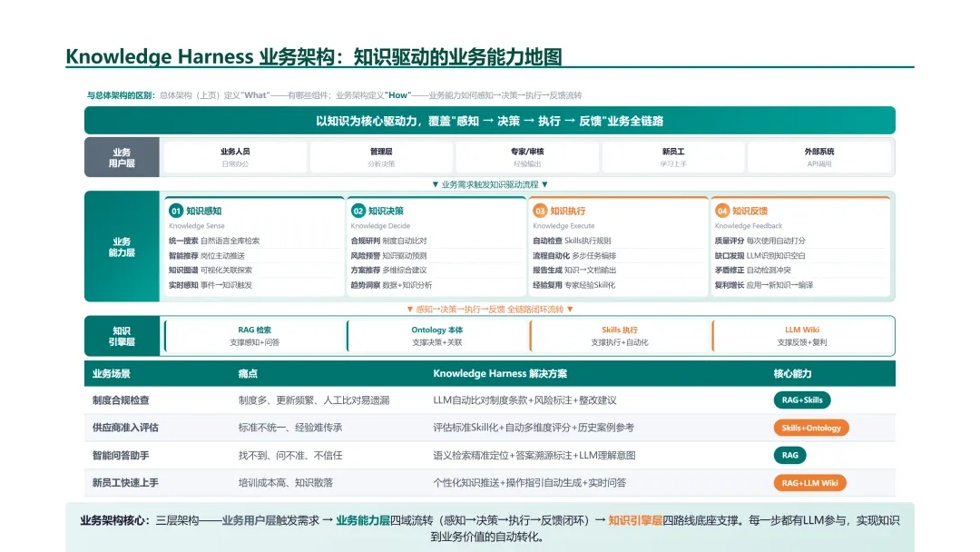Viewport: 980px width, 552px height.
Task: Click the 知识执行 card heading
Action: (x=567, y=211)
